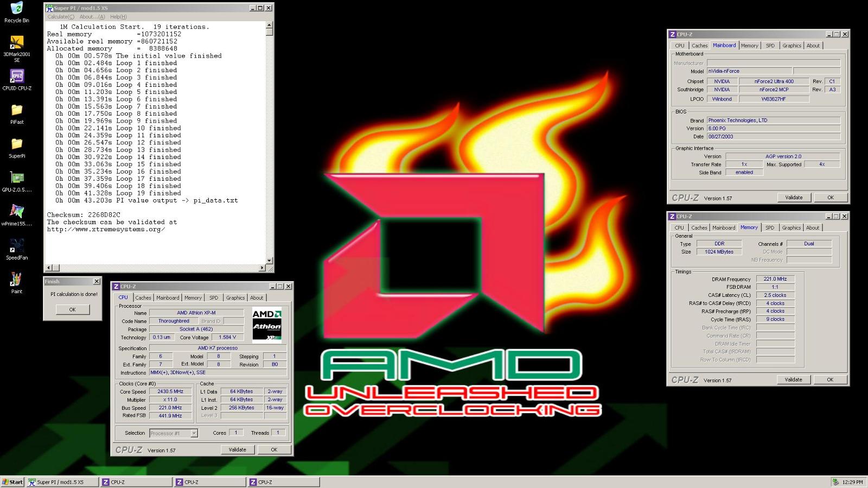The width and height of the screenshot is (868, 488).
Task: Click OK in Mainboard CPU-Z window
Action: (x=831, y=198)
